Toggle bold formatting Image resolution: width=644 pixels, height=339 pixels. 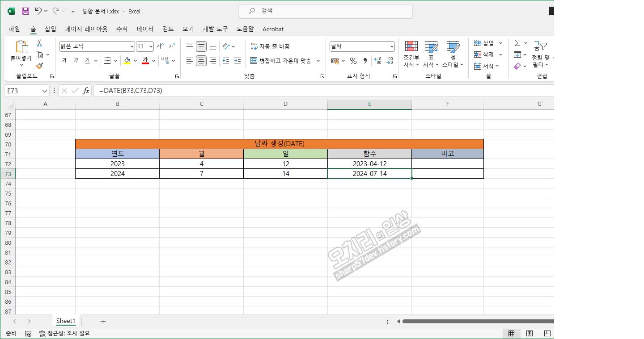coord(64,61)
